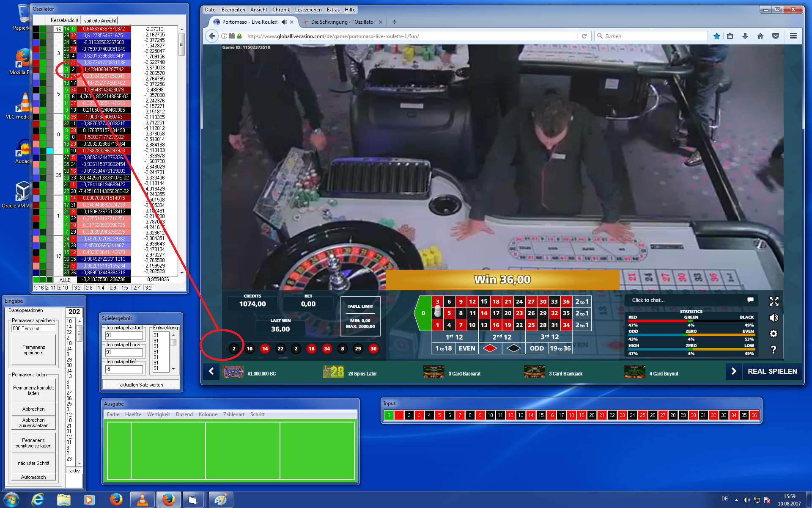Go to Firefox home page icon

coord(760,36)
